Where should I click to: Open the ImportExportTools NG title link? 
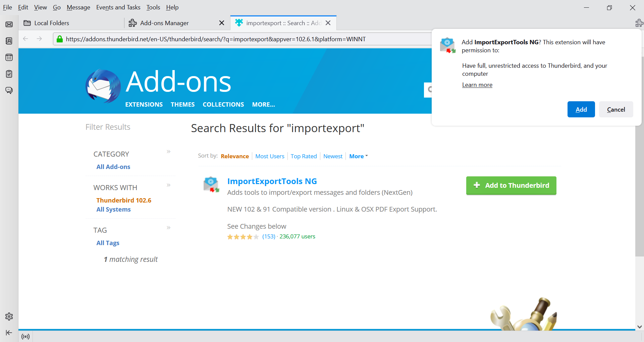[272, 181]
